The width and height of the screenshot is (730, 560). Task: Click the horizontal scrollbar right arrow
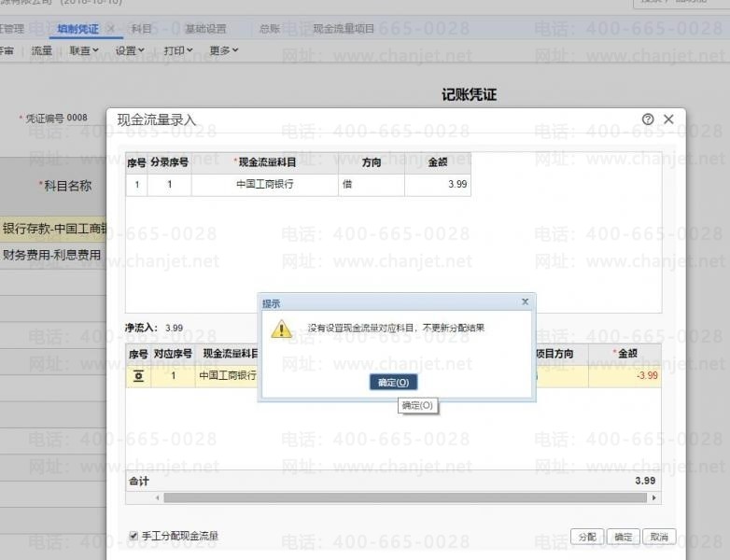tap(654, 497)
